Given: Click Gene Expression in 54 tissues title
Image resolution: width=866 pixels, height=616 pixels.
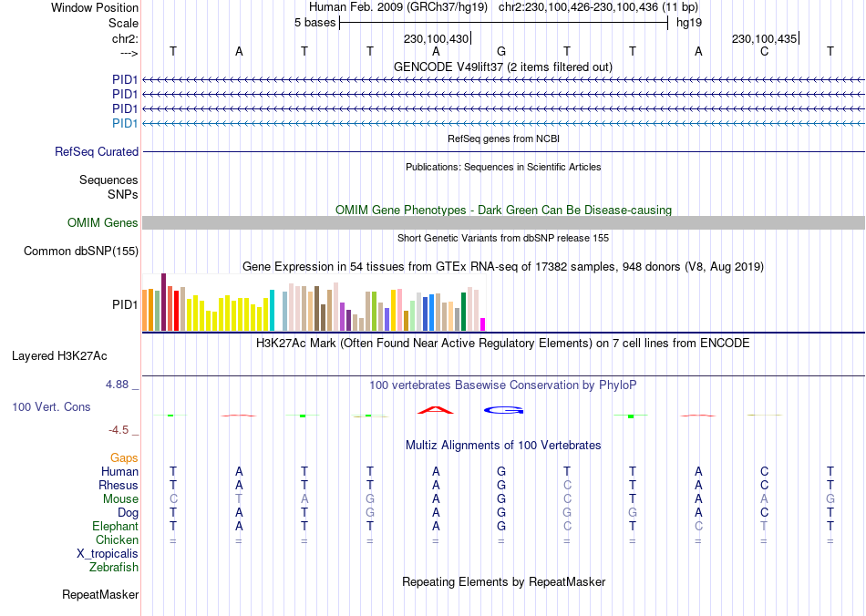Looking at the screenshot, I should tap(503, 267).
